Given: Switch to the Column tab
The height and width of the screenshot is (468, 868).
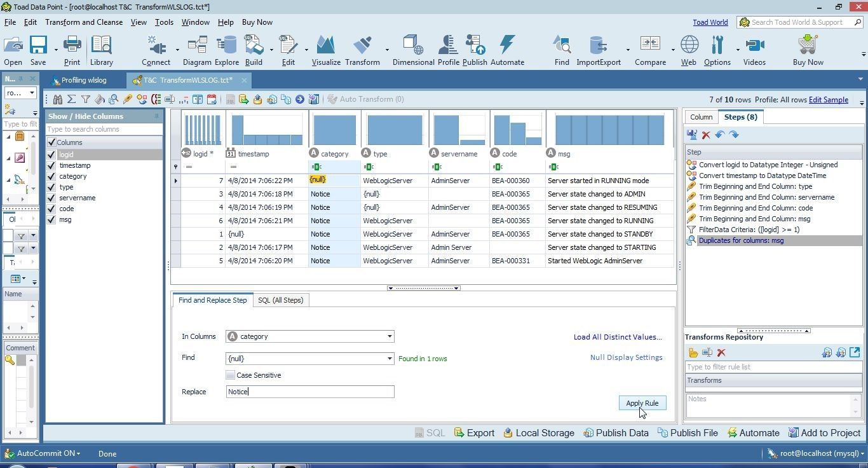Looking at the screenshot, I should (x=701, y=117).
